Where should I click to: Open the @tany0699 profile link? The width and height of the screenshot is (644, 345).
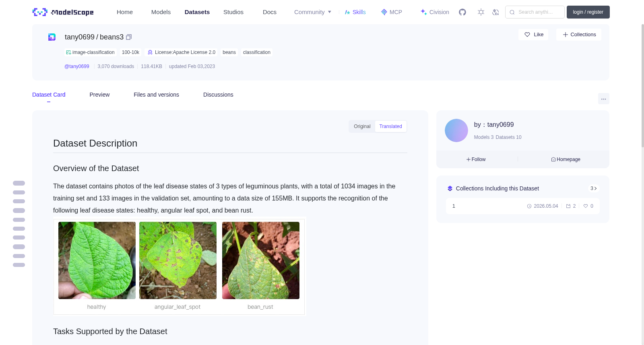coord(77,66)
